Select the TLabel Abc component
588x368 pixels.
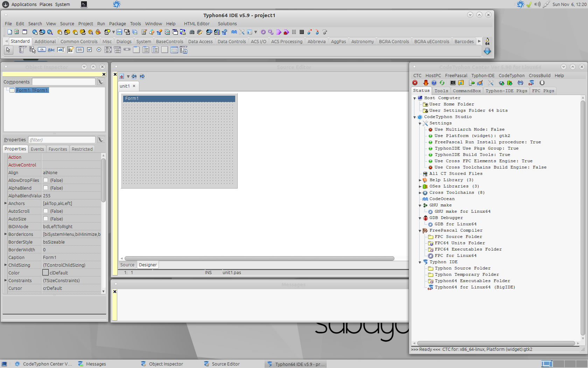click(51, 50)
